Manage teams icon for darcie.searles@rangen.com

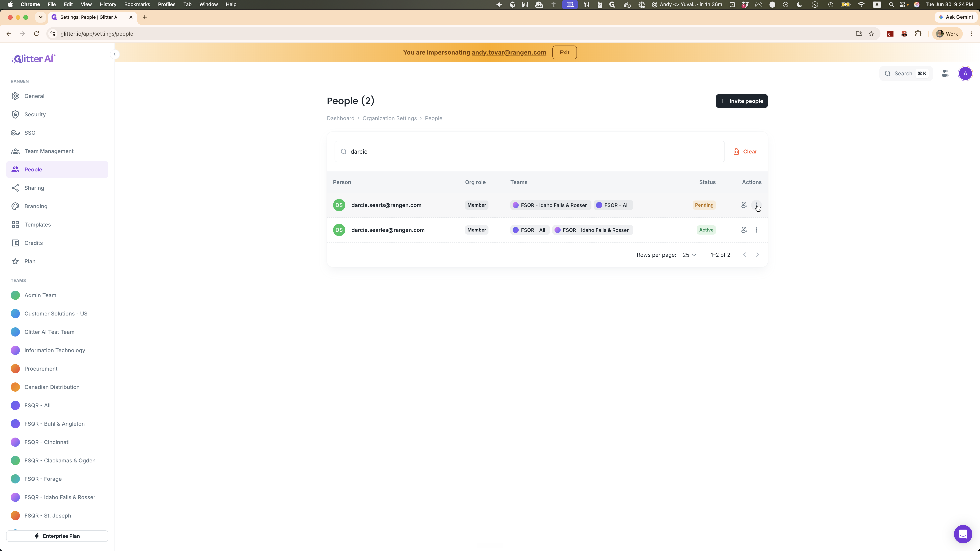pyautogui.click(x=744, y=230)
